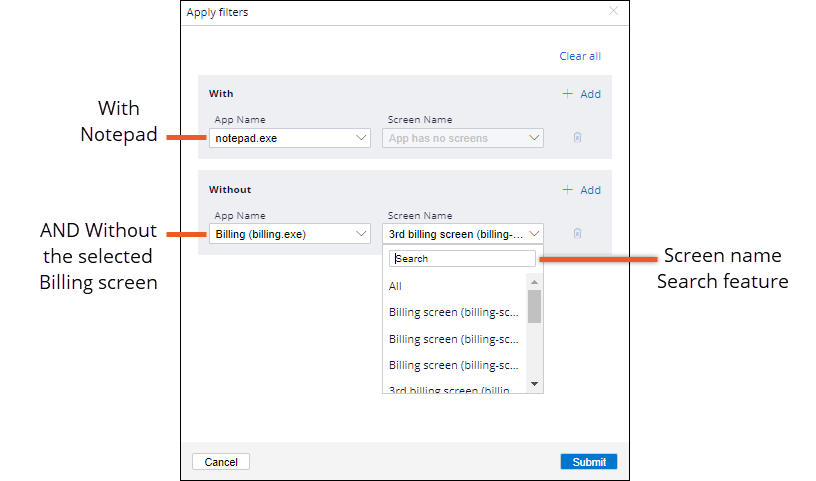Open the notepad.exe App Name dropdown
Viewport: 816px width, 481px height.
tap(291, 138)
